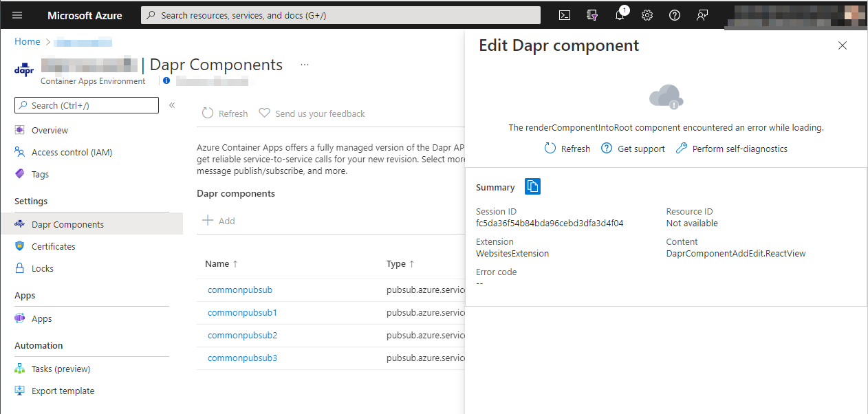Open portal settings via gear icon
Screen dimensions: 868x414
pos(647,15)
